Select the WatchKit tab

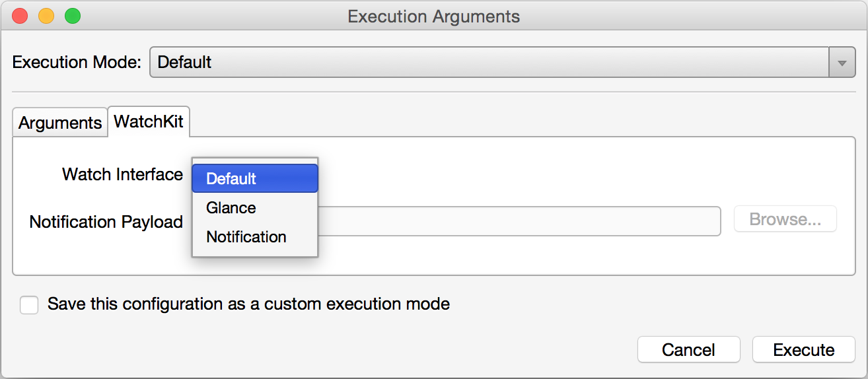pos(149,121)
